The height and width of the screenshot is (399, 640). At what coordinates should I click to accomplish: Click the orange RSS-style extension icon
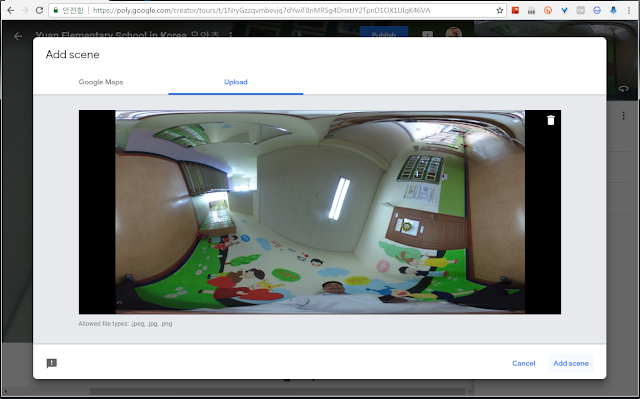(548, 10)
